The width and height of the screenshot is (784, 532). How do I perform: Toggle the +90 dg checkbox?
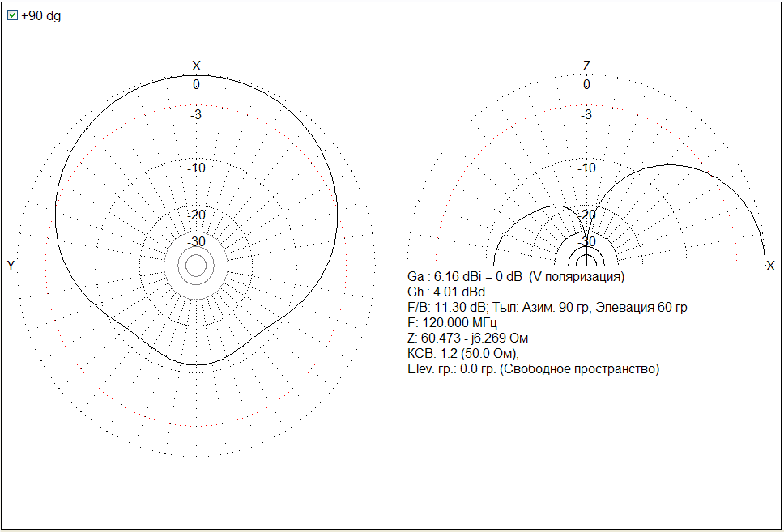pos(12,15)
